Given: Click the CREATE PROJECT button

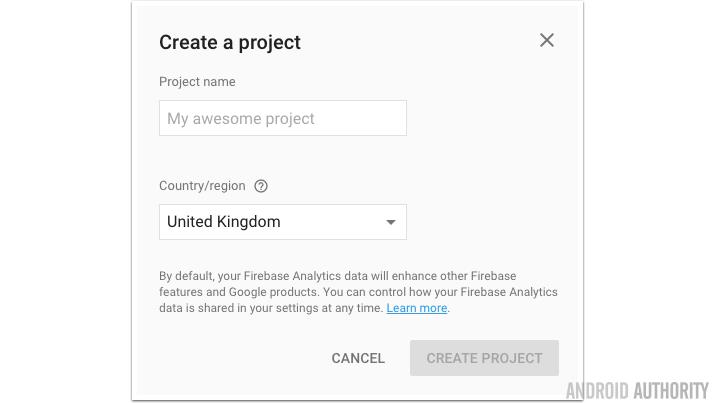Looking at the screenshot, I should coord(484,358).
